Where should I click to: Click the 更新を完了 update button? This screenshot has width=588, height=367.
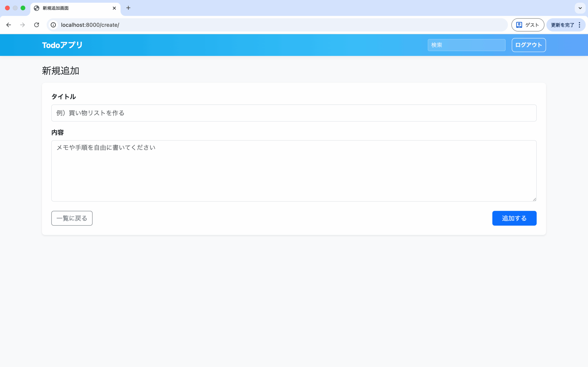tap(562, 25)
